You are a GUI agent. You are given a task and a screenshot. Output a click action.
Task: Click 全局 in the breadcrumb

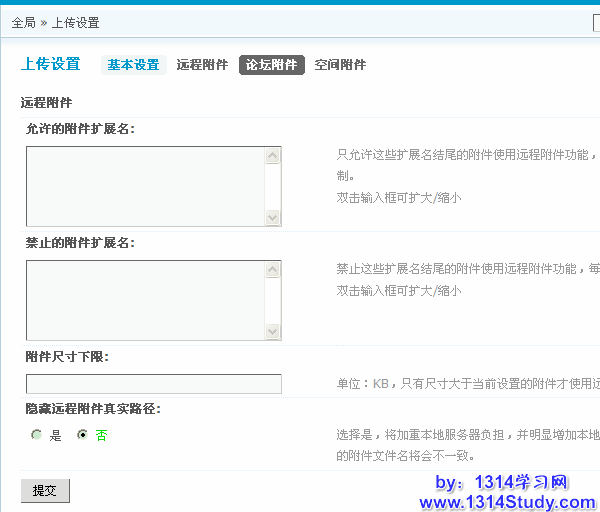(23, 22)
